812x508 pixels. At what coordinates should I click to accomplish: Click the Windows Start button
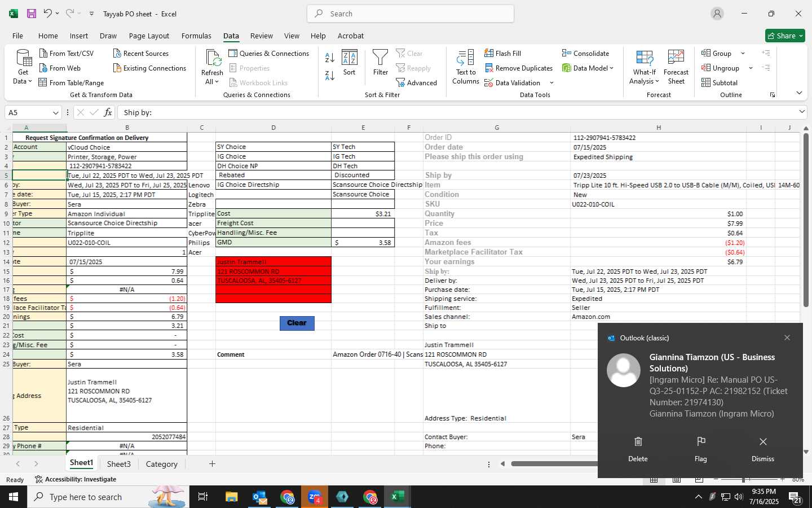tap(14, 497)
